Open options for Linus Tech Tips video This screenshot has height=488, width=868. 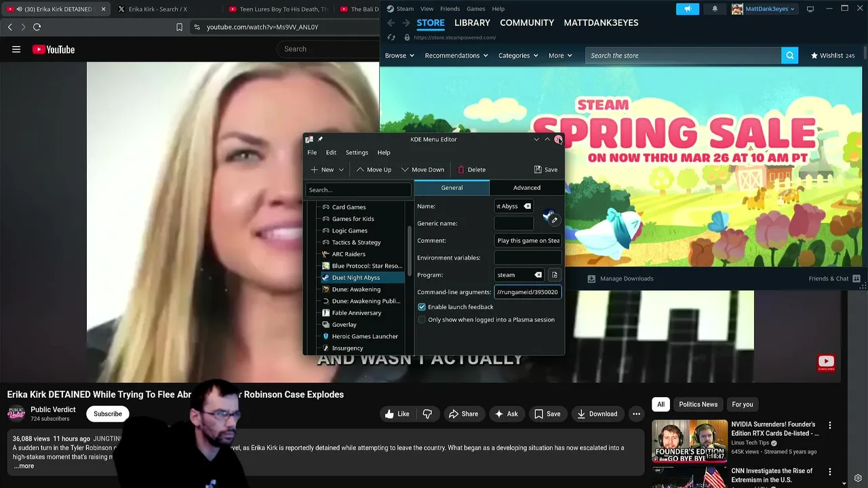pyautogui.click(x=829, y=426)
